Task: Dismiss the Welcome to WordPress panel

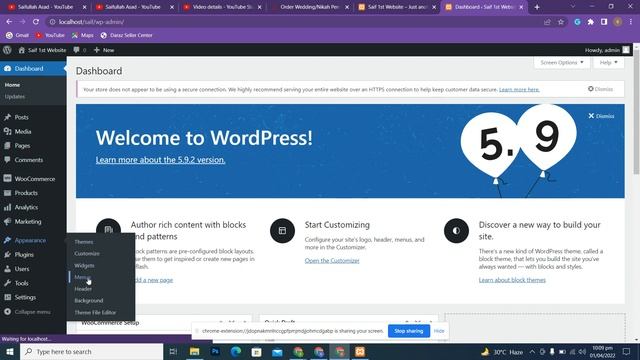Action: [601, 116]
